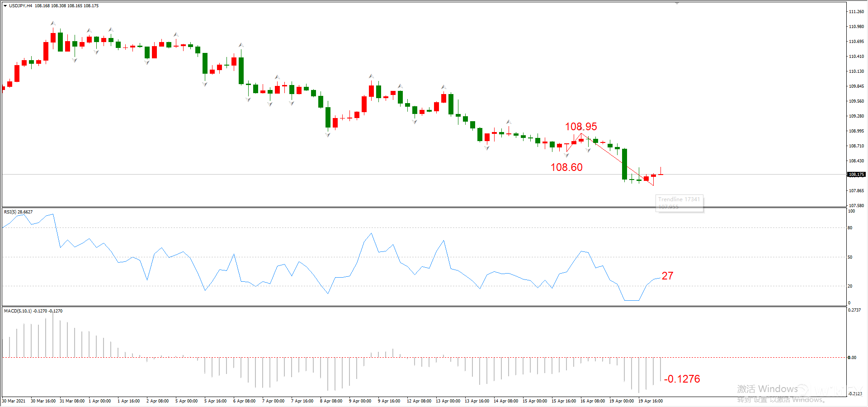Viewport: 868px width, 407px height.
Task: Click the down fractal arrow above 108.60 label
Action: [566, 155]
